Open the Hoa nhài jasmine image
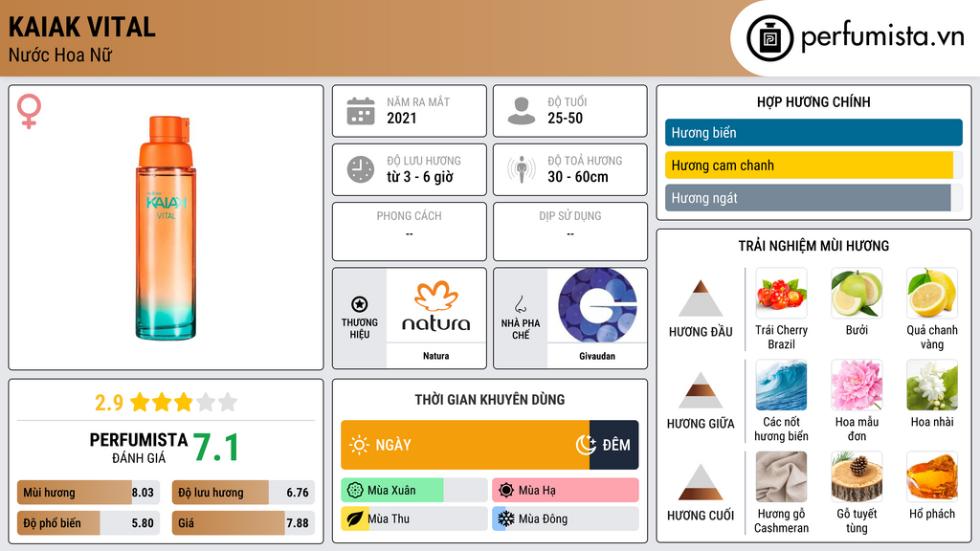The image size is (980, 551). (x=932, y=386)
